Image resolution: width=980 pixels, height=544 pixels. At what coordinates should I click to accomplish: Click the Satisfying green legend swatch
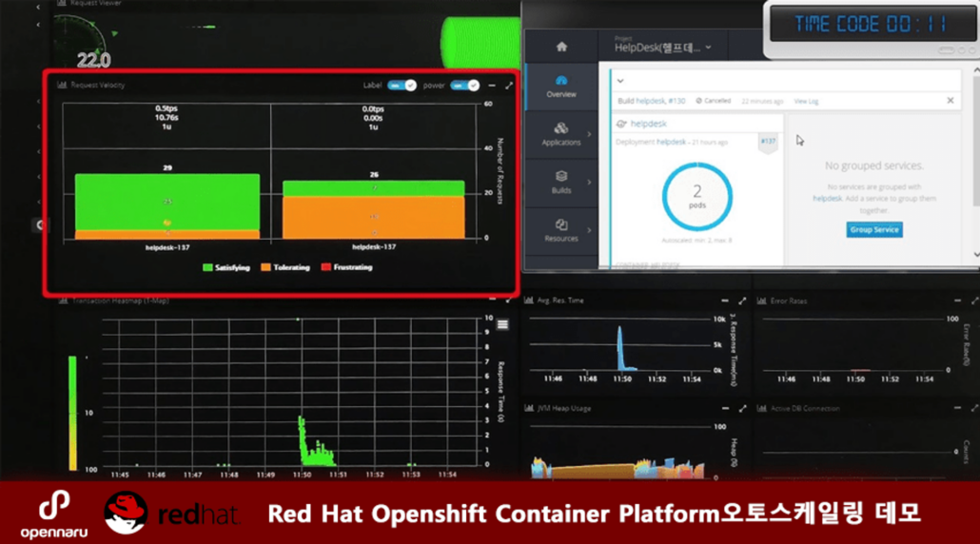click(207, 267)
